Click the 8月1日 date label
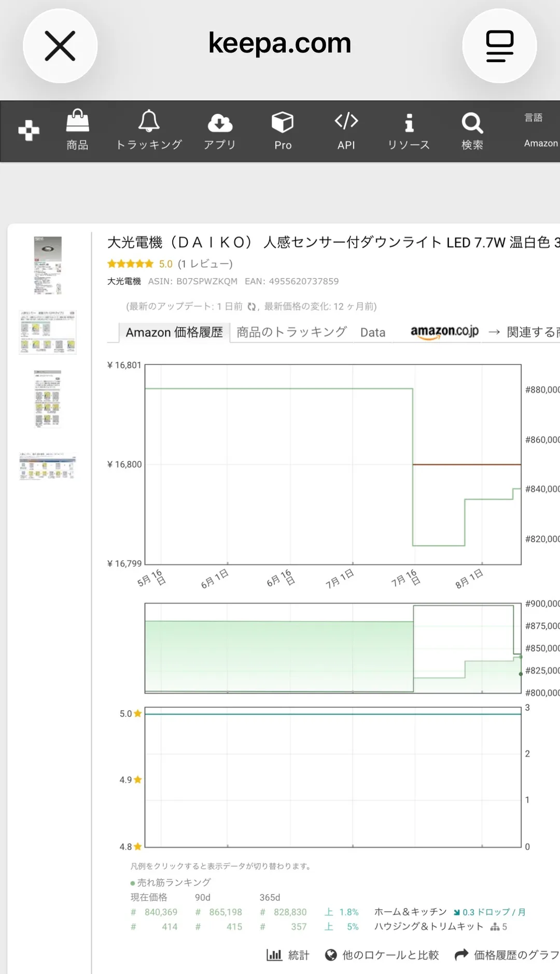The width and height of the screenshot is (560, 974). [469, 578]
